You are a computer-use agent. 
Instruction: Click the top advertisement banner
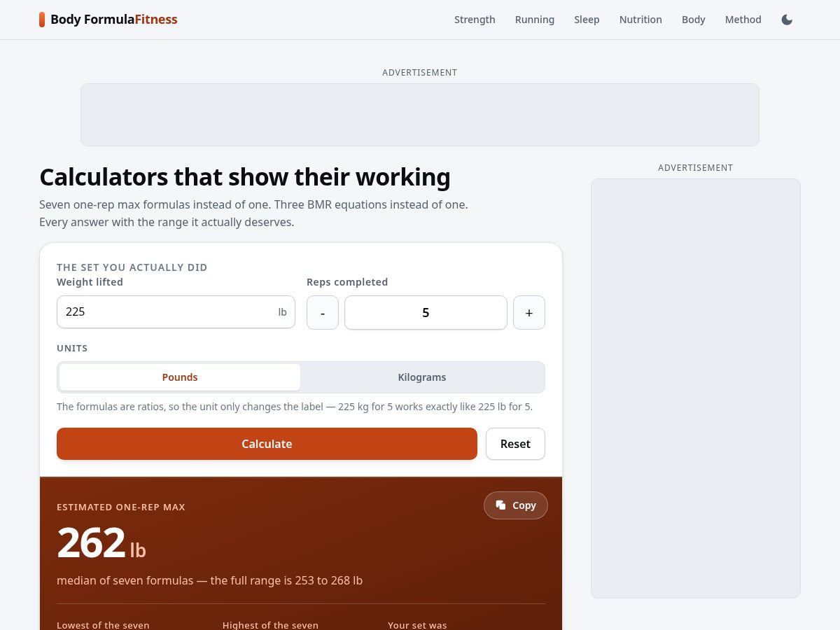click(x=420, y=115)
